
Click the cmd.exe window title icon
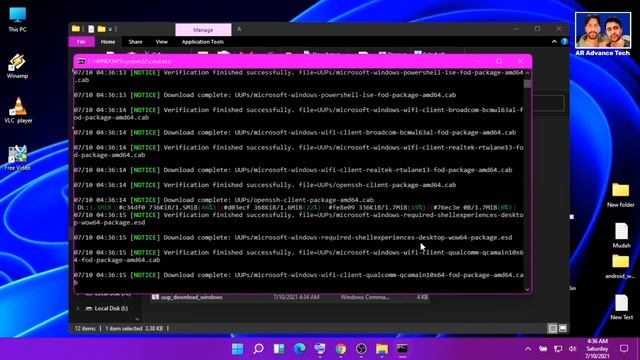[x=81, y=61]
